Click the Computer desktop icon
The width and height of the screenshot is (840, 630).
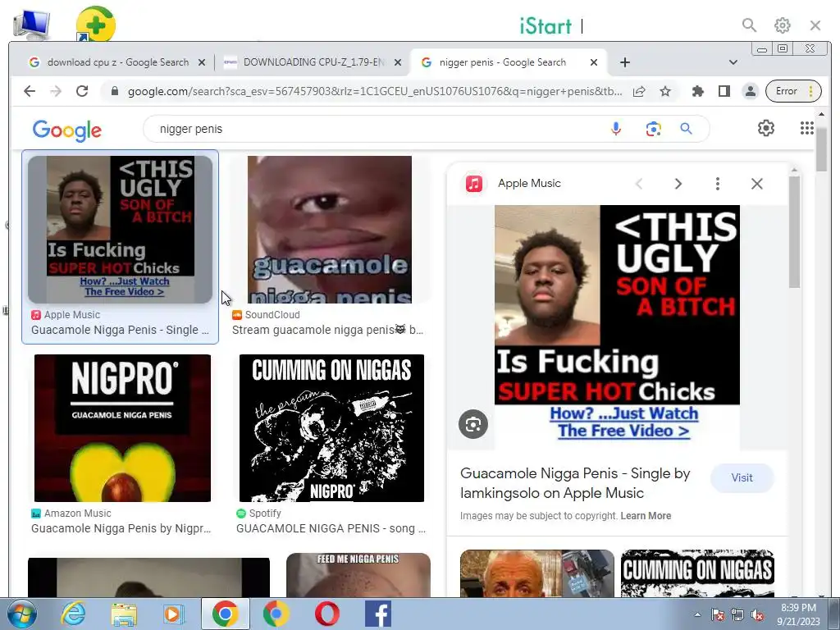31,23
